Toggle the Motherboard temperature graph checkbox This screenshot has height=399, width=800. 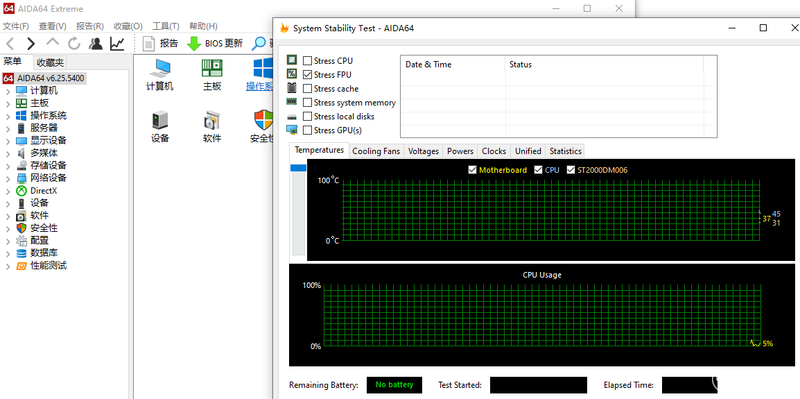click(x=472, y=170)
